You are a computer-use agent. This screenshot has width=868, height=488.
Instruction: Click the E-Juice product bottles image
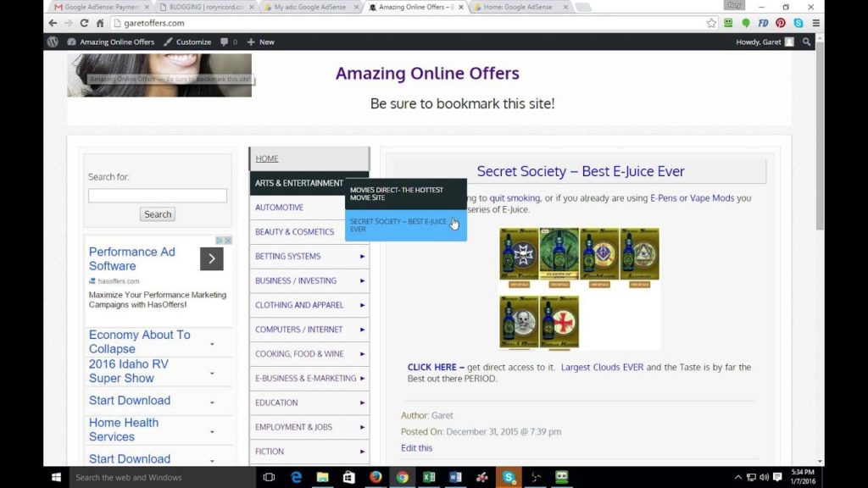[579, 288]
